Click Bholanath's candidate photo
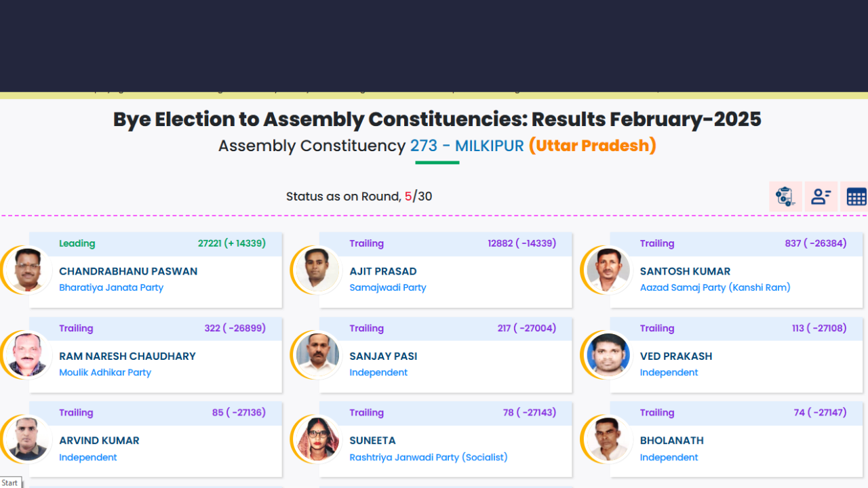868x488 pixels. [608, 439]
